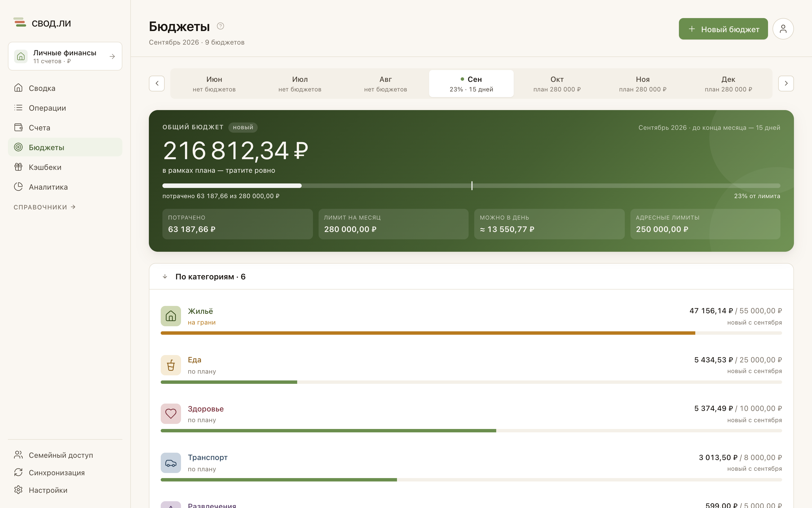Go to the Бюджеты sidebar item
812x508 pixels.
tap(65, 147)
